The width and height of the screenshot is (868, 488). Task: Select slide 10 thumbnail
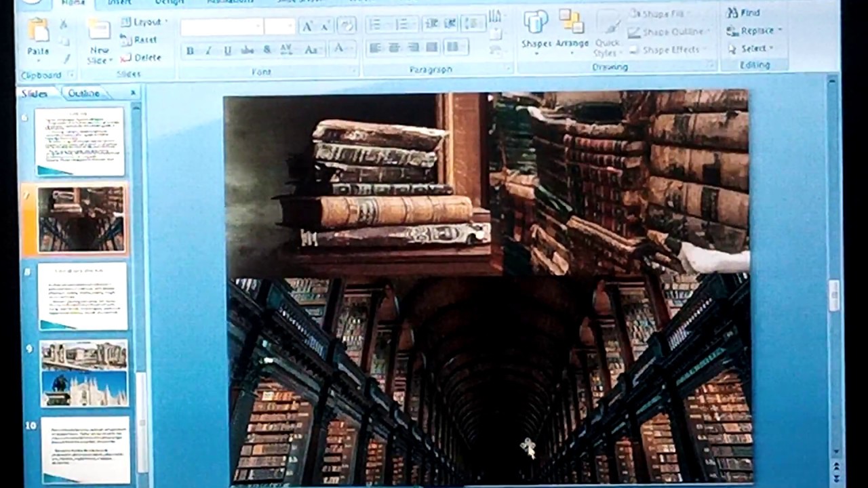click(x=85, y=449)
